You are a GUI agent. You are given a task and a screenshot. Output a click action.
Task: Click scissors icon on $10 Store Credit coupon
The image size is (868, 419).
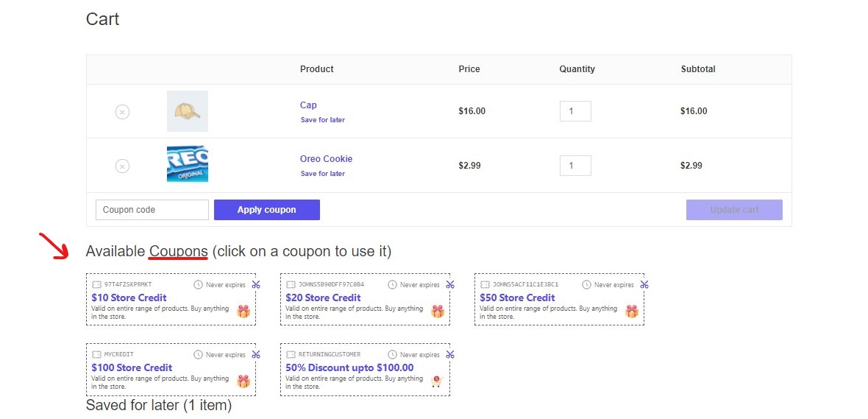[256, 284]
